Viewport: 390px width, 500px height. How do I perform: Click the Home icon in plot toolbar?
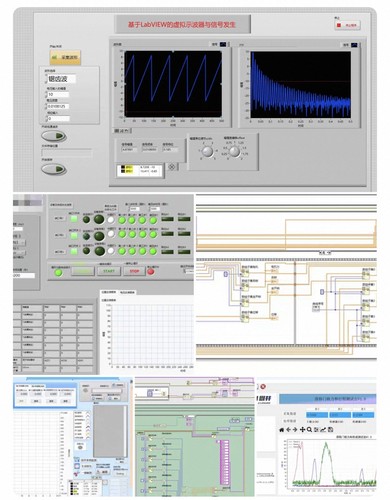tap(282, 430)
